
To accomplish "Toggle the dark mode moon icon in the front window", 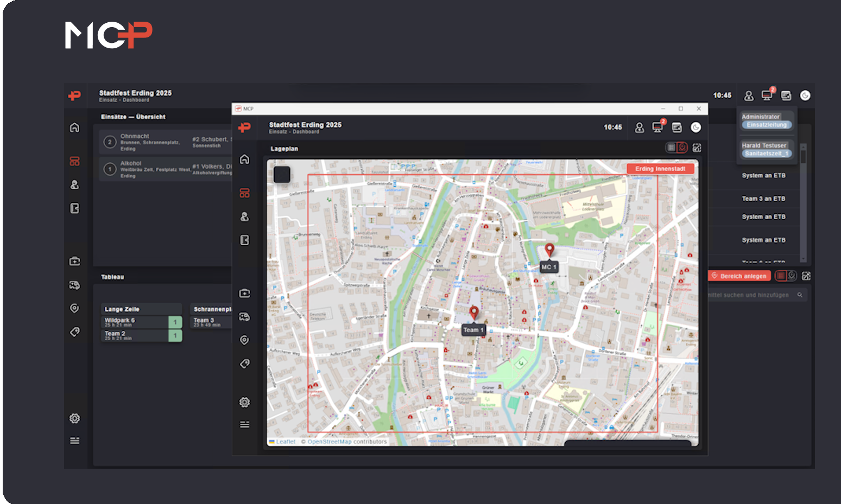I will point(695,127).
